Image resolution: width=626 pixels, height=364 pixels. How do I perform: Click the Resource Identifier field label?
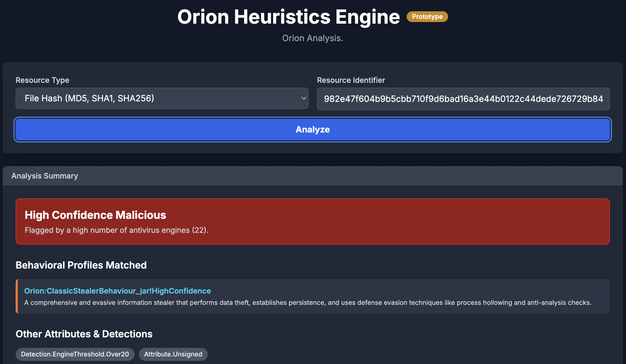tap(351, 80)
